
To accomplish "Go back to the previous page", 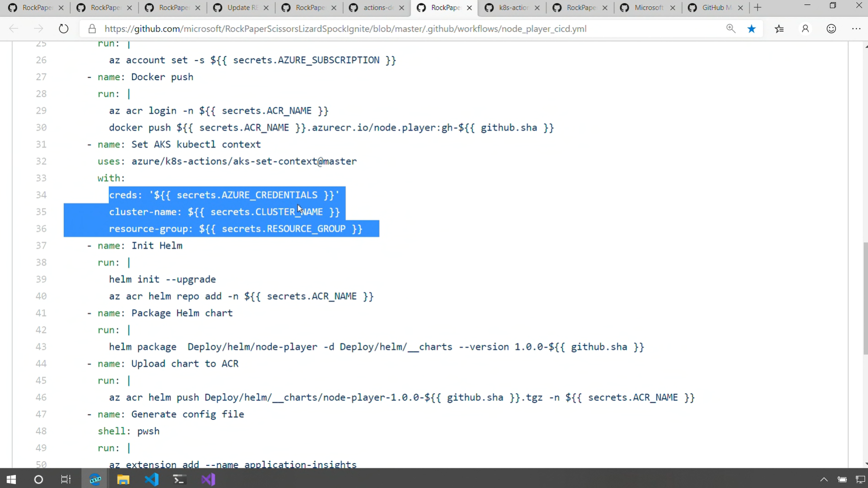I will (x=13, y=29).
